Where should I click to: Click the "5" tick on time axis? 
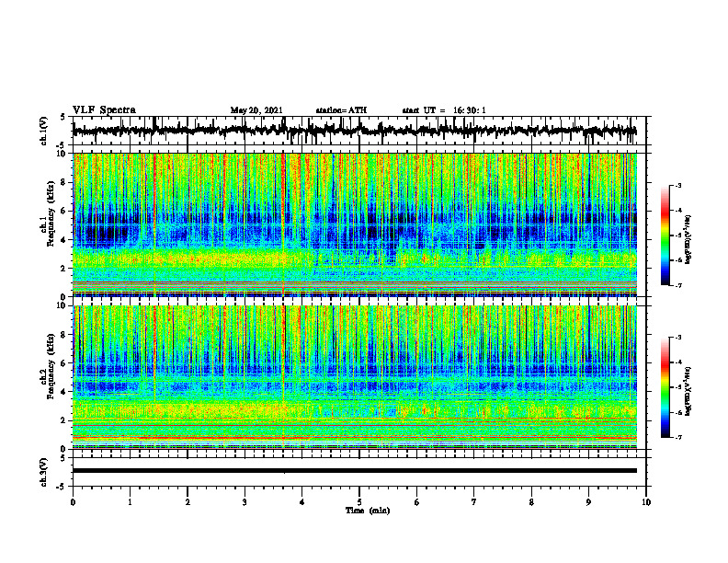tap(359, 502)
